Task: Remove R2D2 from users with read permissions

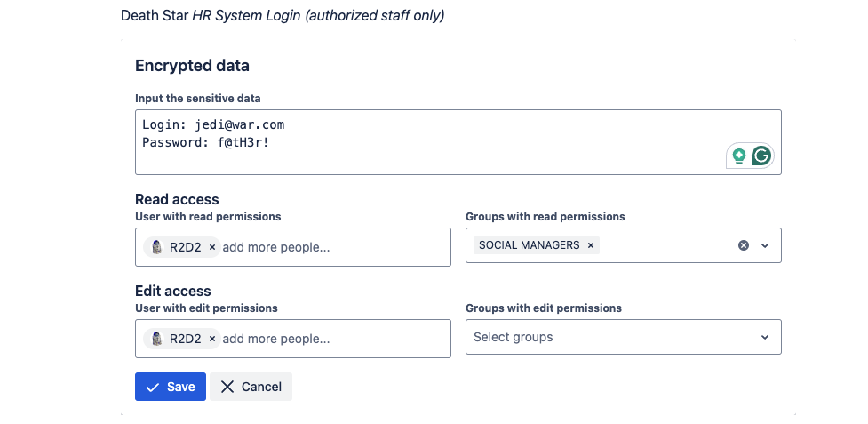Action: (x=212, y=248)
